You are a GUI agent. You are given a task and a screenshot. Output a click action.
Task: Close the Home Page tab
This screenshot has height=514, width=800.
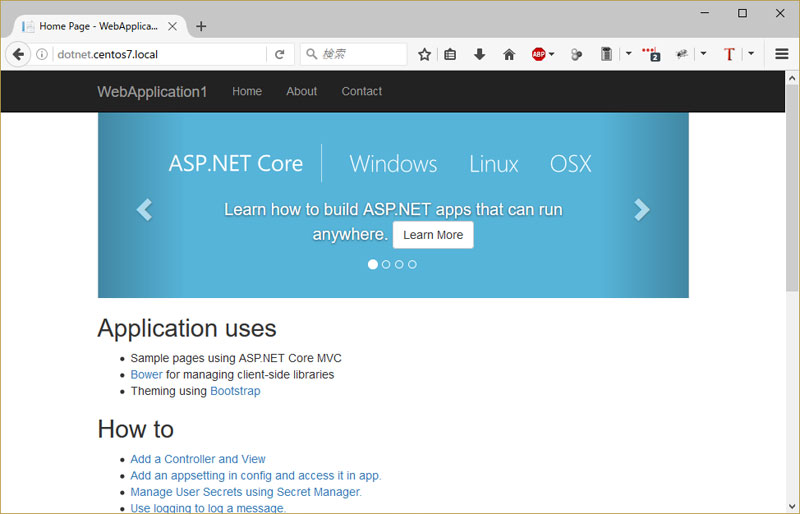pos(172,26)
